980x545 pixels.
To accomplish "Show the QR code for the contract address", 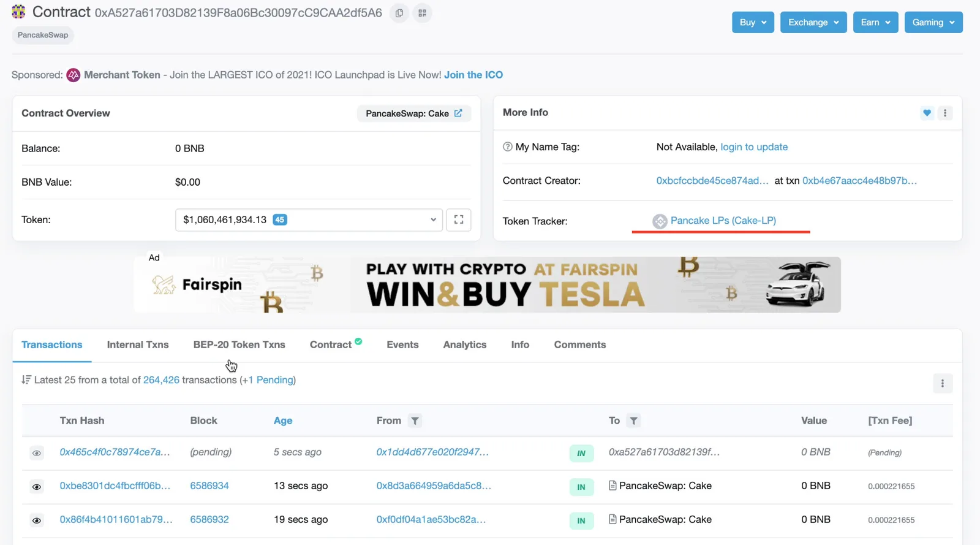I will tap(422, 13).
